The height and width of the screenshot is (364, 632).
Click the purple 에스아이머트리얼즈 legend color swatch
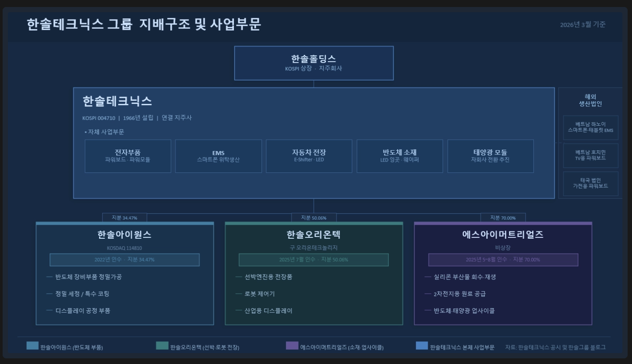292,346
